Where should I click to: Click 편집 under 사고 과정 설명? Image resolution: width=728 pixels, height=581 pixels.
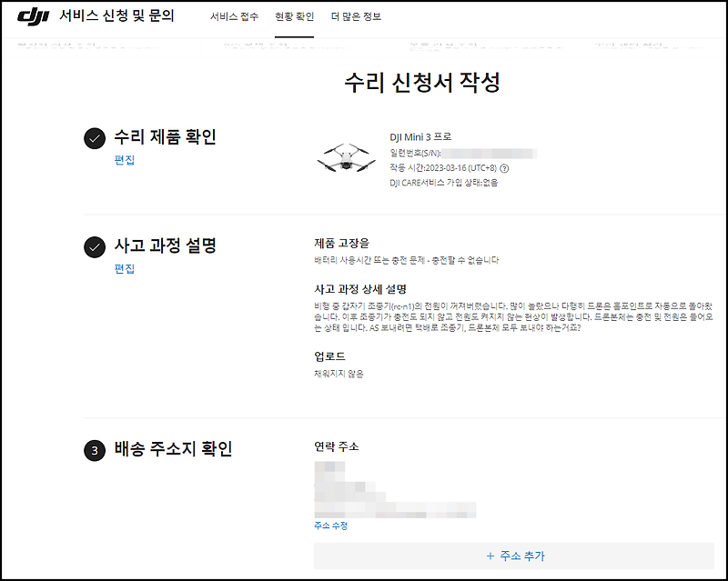[x=125, y=269]
